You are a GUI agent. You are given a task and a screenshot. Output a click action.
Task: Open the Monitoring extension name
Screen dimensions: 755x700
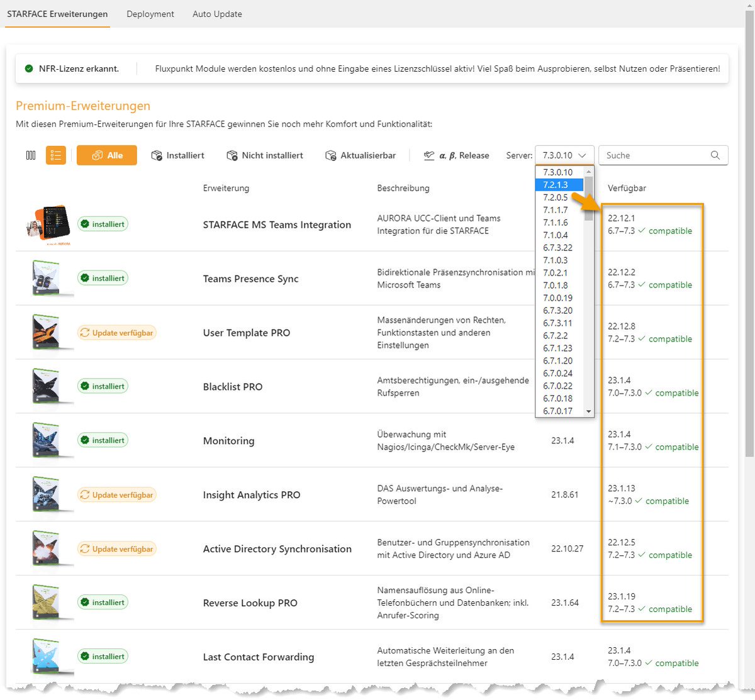tap(228, 441)
